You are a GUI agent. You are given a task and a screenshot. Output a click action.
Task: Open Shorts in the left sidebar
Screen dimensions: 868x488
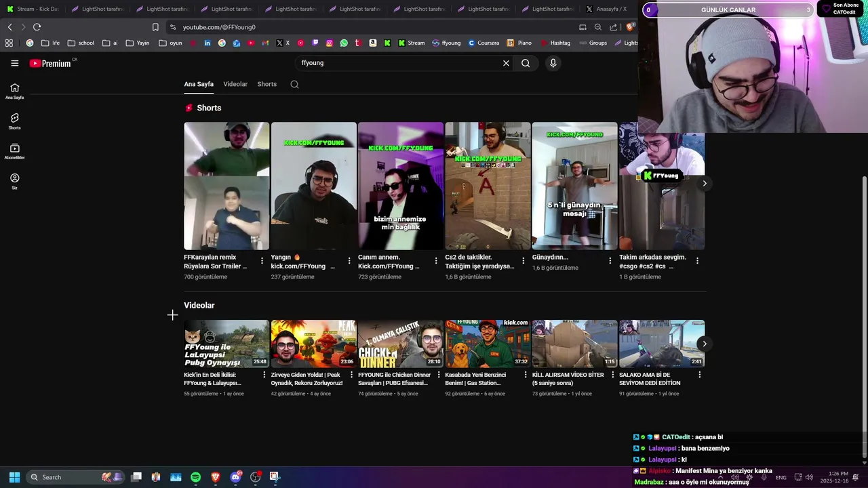[14, 121]
